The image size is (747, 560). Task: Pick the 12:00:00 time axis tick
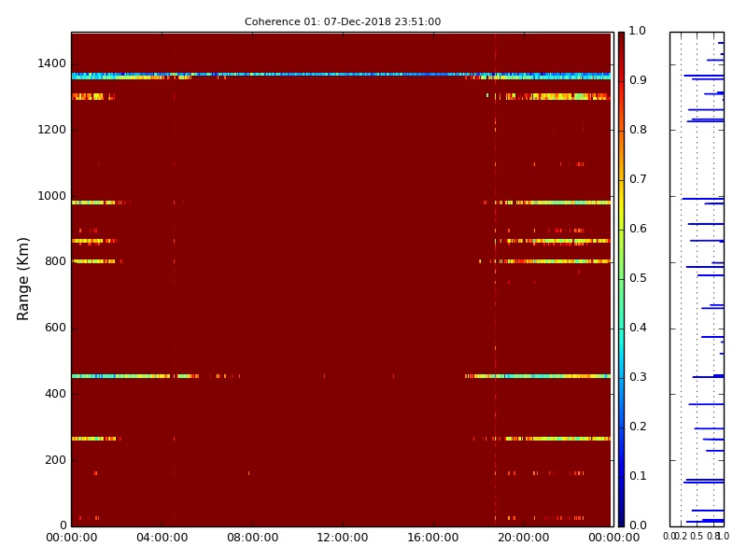(342, 538)
